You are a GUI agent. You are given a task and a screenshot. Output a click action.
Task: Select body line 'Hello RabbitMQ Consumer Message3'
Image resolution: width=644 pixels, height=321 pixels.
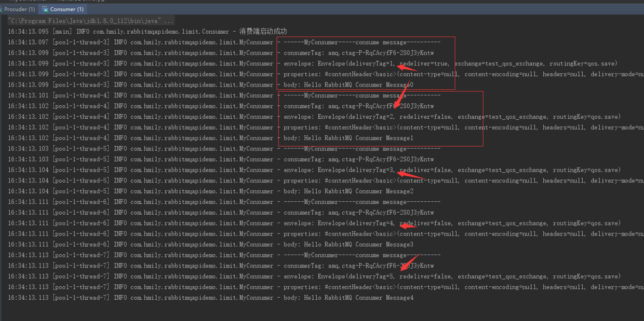pos(211,244)
